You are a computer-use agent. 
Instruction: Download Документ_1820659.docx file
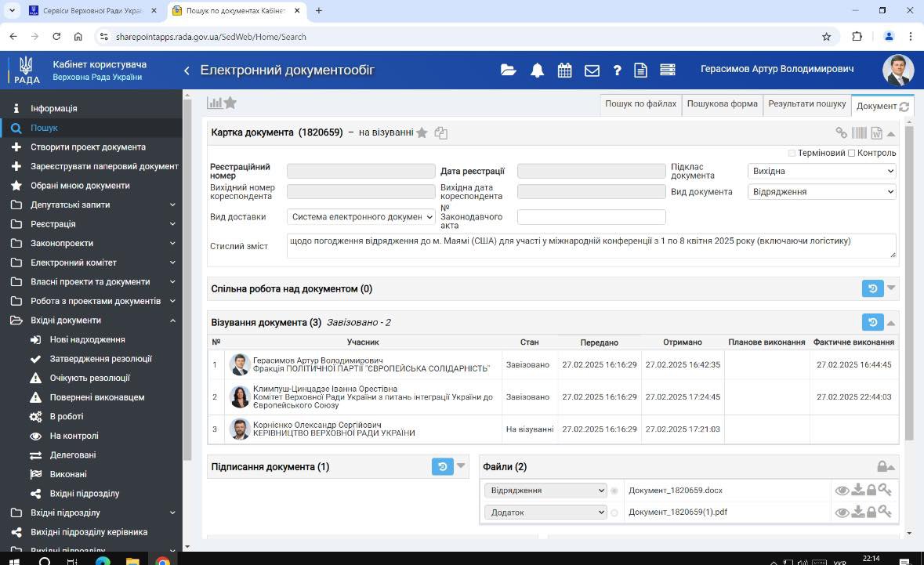pos(857,491)
